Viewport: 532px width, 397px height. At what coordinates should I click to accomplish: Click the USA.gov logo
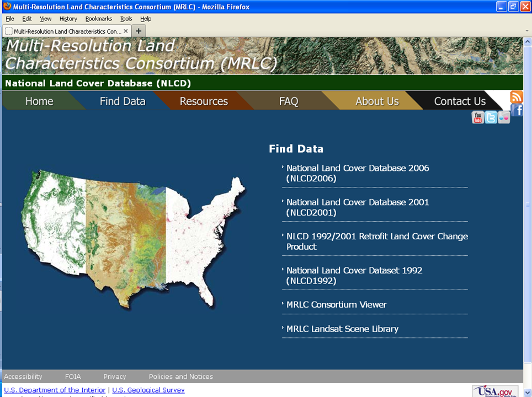[x=495, y=390]
